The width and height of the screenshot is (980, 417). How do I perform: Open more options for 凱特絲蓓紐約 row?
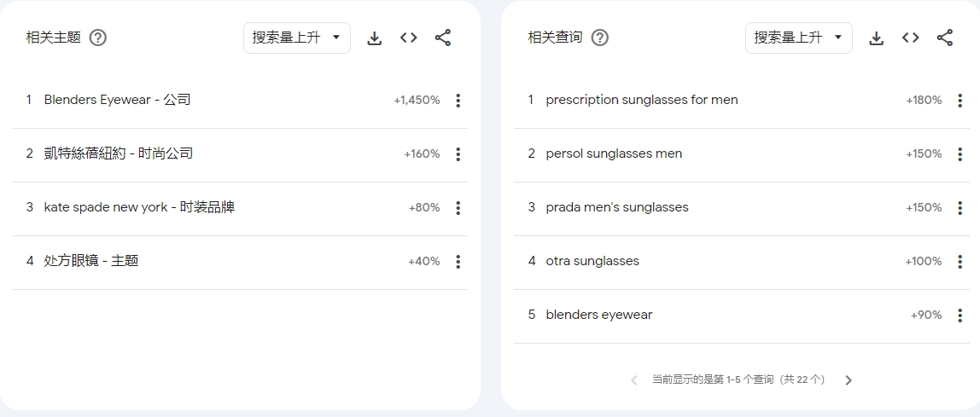458,154
